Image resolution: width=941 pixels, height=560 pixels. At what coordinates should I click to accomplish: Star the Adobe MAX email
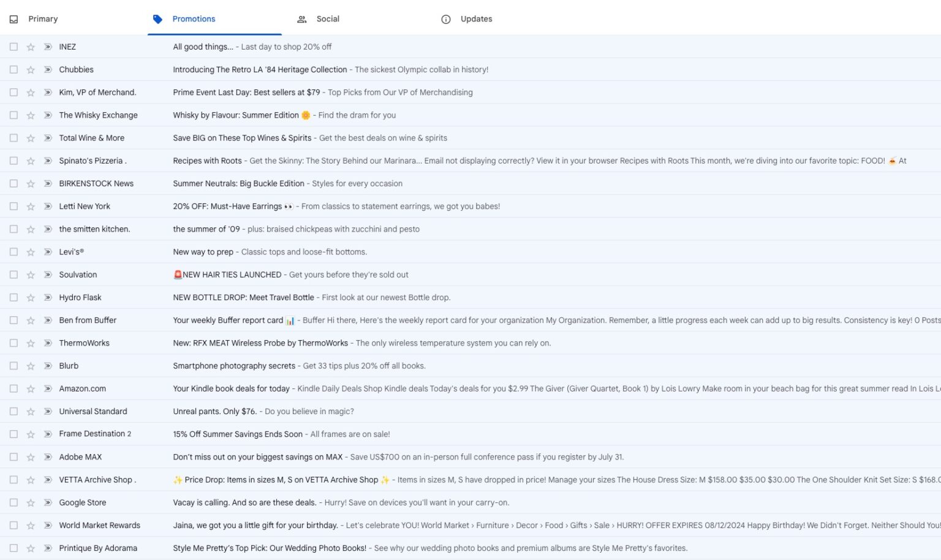click(x=30, y=456)
